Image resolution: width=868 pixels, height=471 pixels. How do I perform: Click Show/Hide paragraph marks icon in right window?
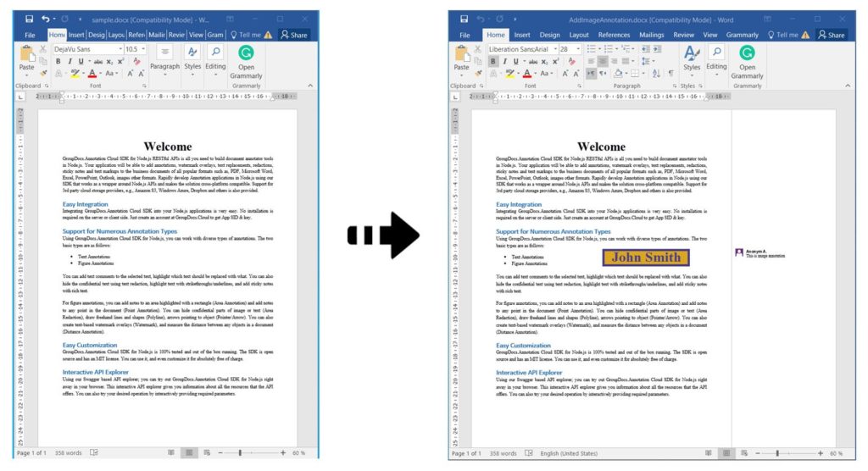click(670, 74)
